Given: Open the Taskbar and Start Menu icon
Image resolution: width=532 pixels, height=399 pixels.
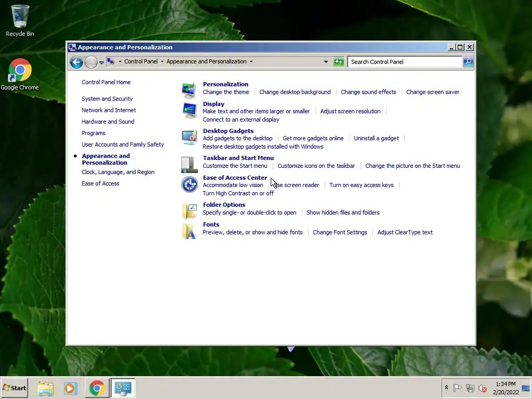Looking at the screenshot, I should (x=189, y=165).
